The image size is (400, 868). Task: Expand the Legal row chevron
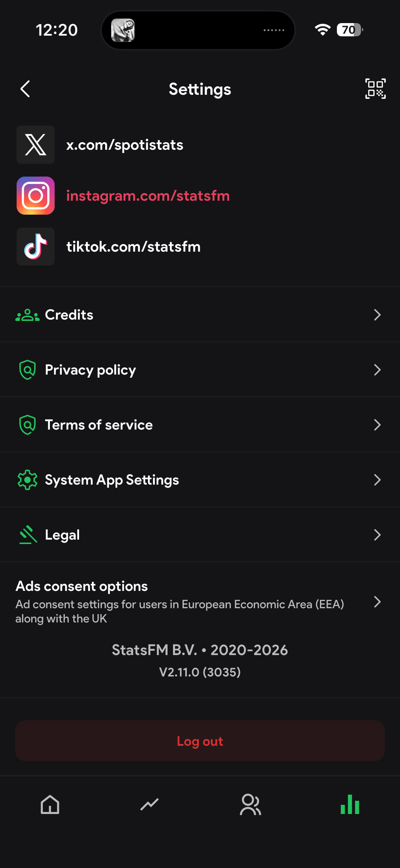pyautogui.click(x=377, y=535)
